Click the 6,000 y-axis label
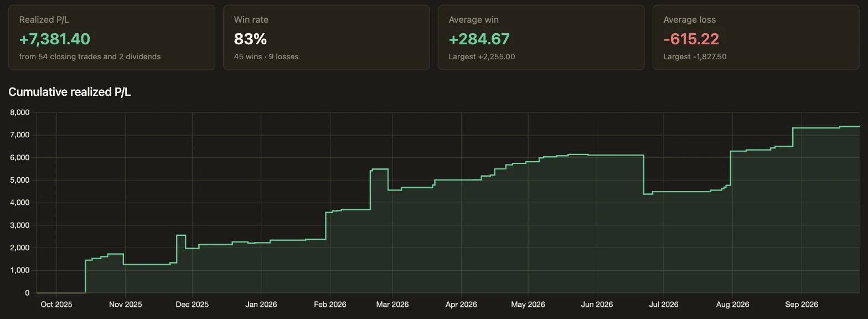 [19, 157]
